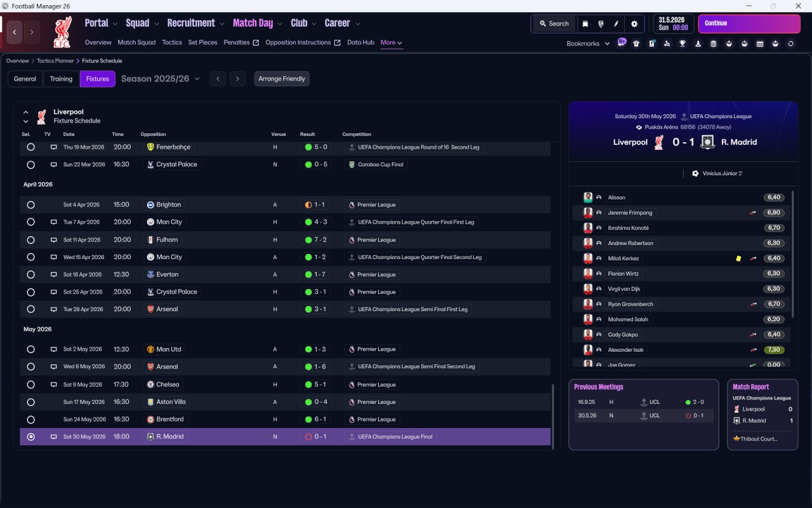
Task: Open the Bookmarks dropdown
Action: pyautogui.click(x=588, y=44)
